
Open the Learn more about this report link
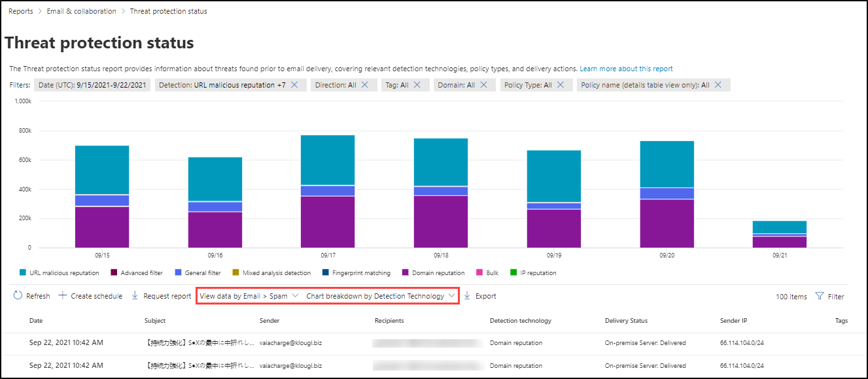626,68
